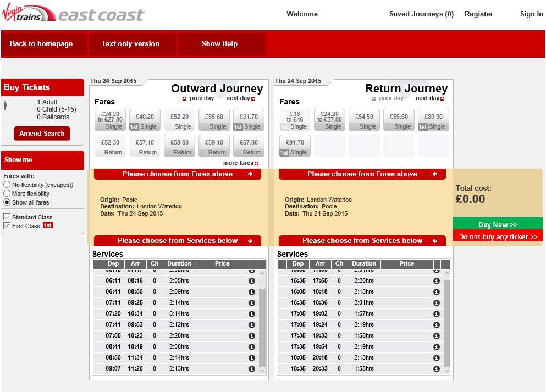
Task: Open Text only version tab
Action: pyautogui.click(x=133, y=44)
